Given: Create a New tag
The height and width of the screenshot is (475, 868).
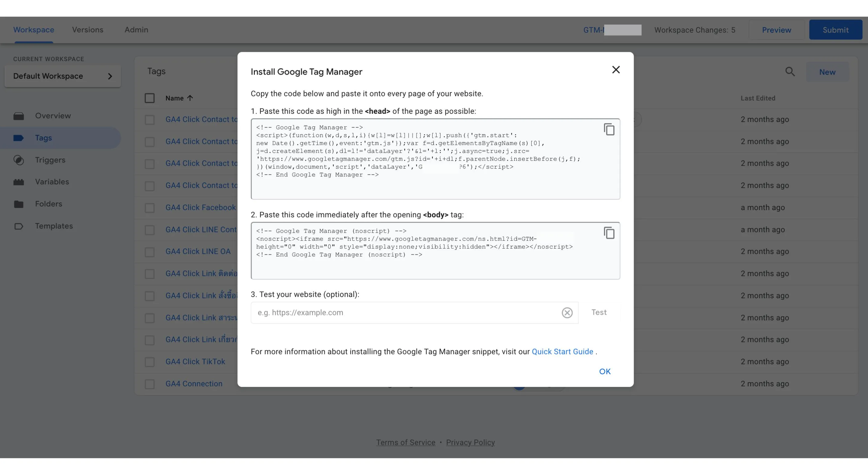Looking at the screenshot, I should [827, 72].
